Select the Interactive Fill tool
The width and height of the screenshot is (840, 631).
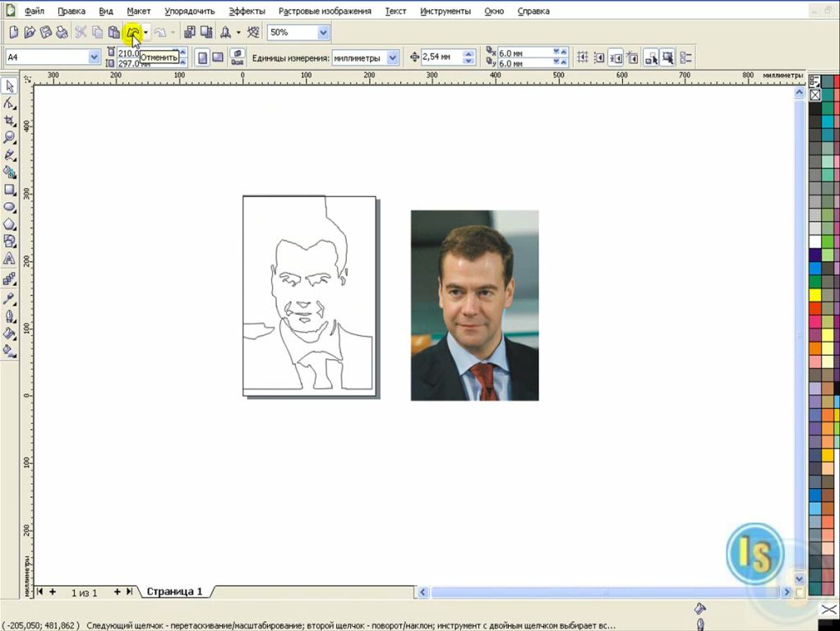click(x=10, y=351)
